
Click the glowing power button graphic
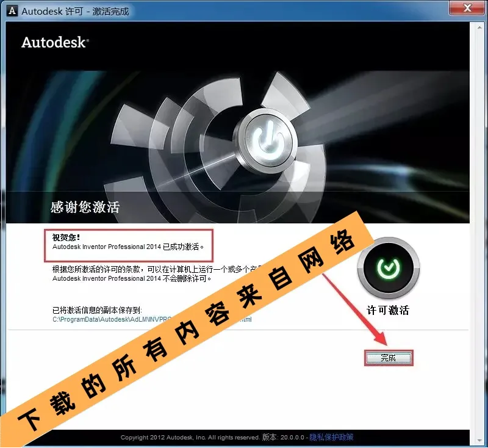coord(265,141)
